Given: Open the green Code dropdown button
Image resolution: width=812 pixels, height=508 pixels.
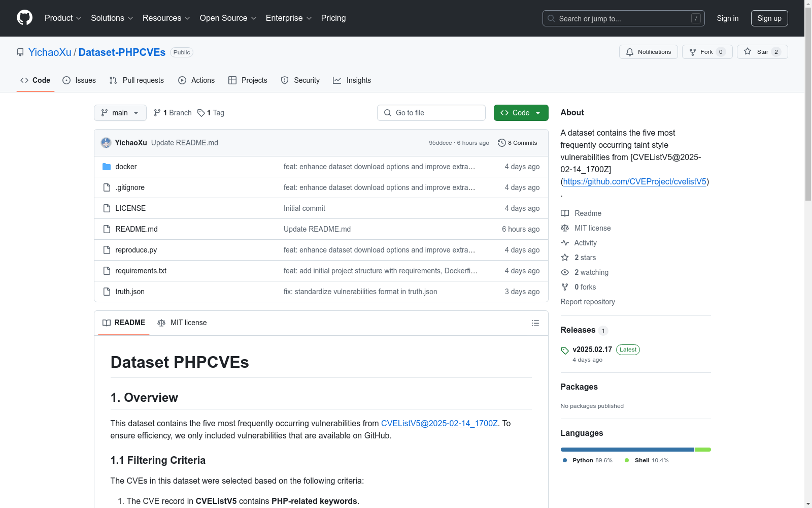Looking at the screenshot, I should click(521, 113).
